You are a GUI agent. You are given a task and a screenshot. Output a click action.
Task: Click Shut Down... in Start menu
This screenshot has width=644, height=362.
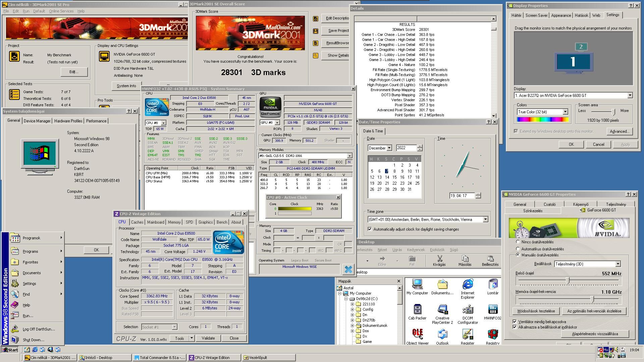tap(37, 340)
